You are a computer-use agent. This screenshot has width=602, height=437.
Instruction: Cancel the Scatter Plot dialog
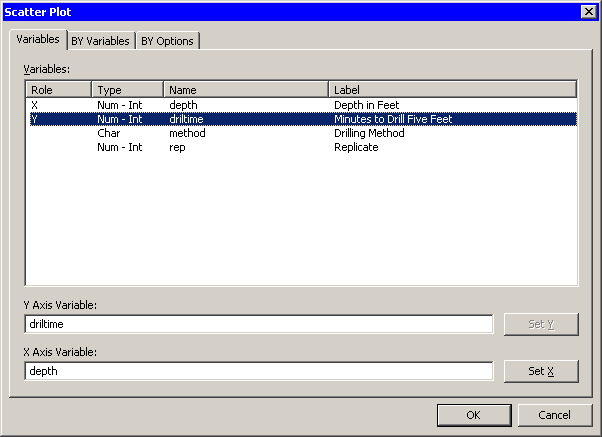(x=554, y=415)
